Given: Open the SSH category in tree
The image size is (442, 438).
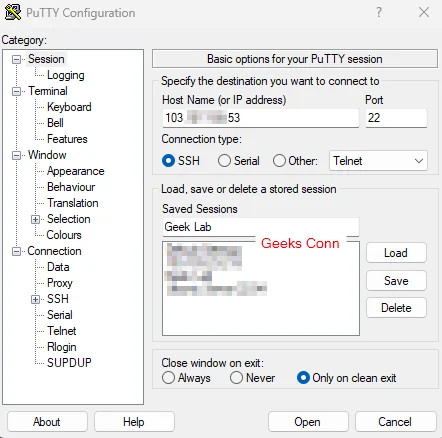Looking at the screenshot, I should [58, 299].
